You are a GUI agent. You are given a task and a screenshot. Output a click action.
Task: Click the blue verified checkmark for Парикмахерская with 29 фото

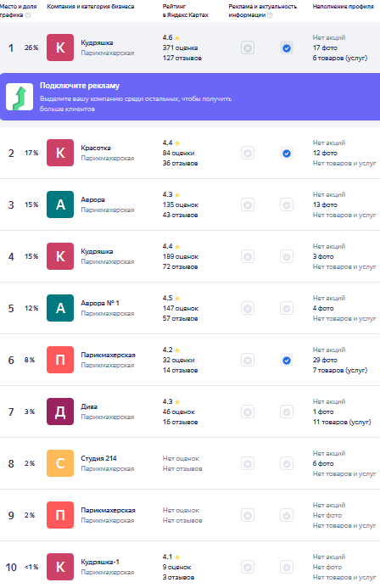pyautogui.click(x=287, y=361)
